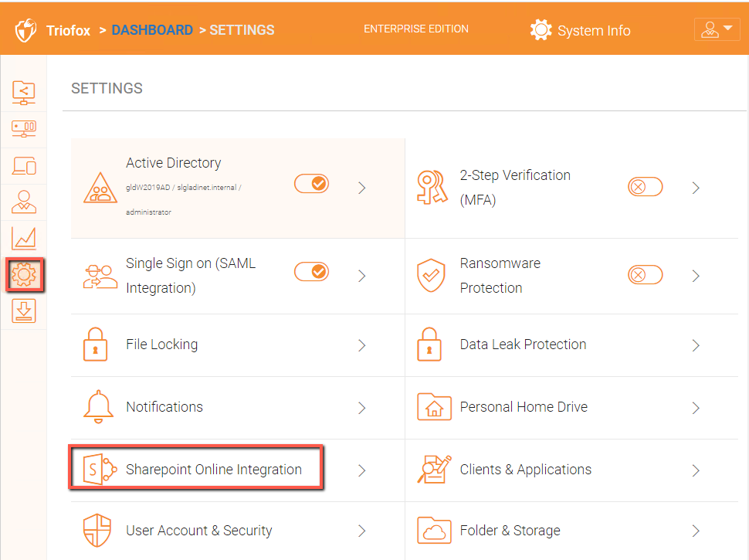Viewport: 749px width, 560px height.
Task: Expand the Single Sign on chevron
Action: pyautogui.click(x=362, y=276)
